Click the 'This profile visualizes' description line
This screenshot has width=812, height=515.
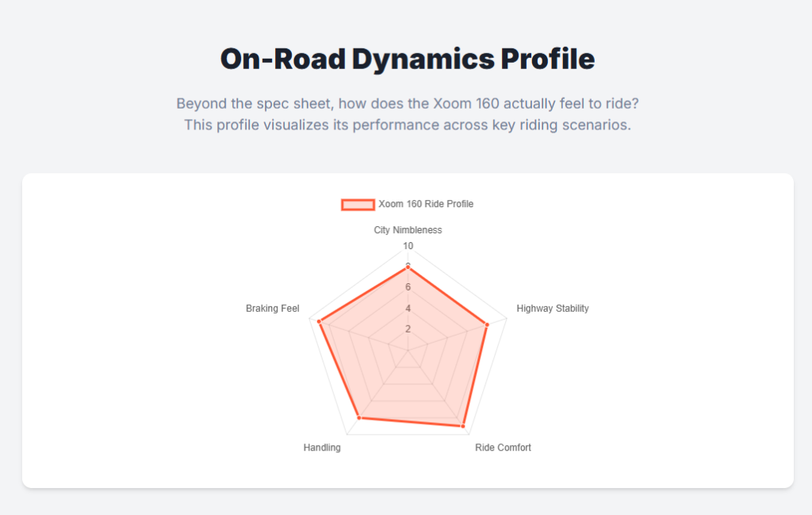407,125
